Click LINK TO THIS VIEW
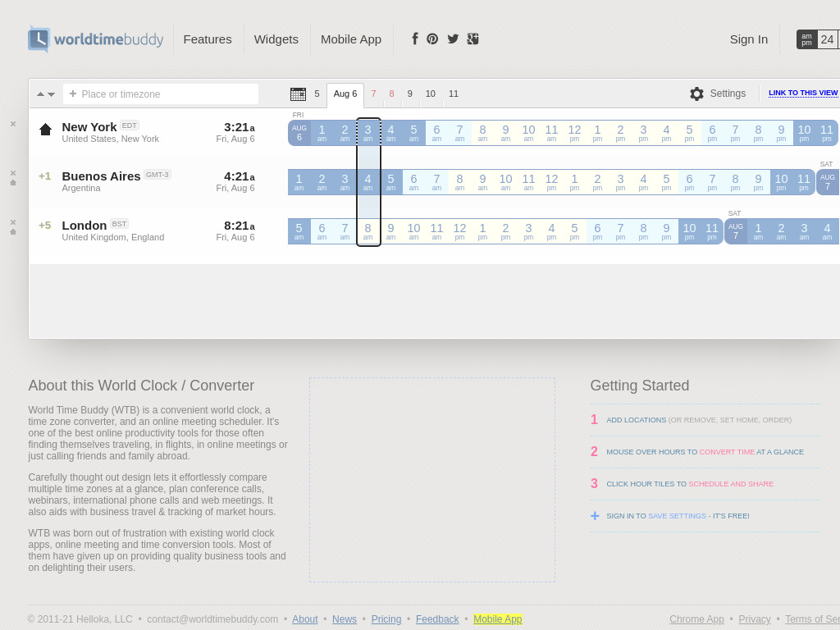This screenshot has width=840, height=630. pyautogui.click(x=803, y=93)
